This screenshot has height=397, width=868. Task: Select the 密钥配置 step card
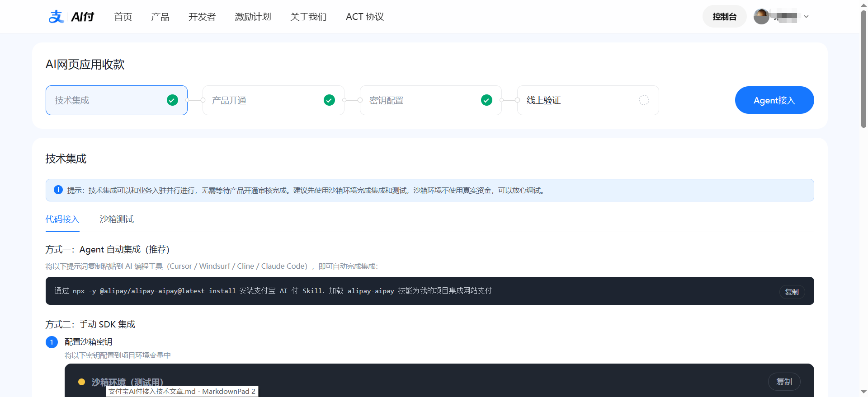click(x=431, y=100)
